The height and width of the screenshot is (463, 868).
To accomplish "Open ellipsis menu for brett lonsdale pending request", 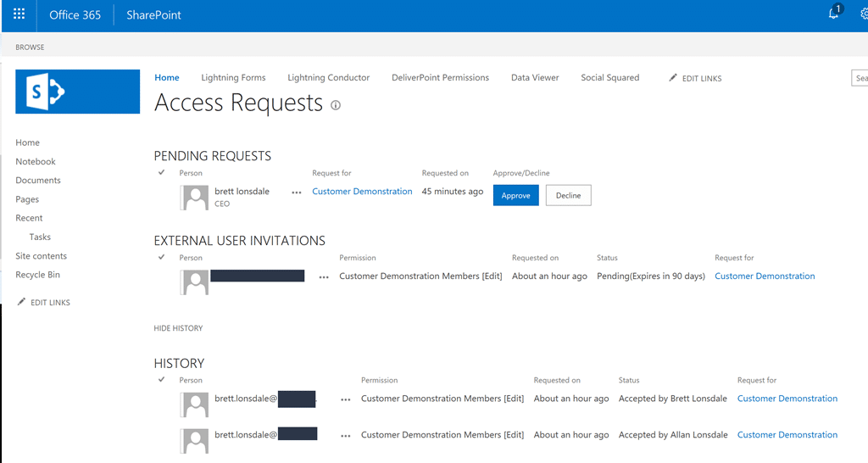I will pos(297,192).
